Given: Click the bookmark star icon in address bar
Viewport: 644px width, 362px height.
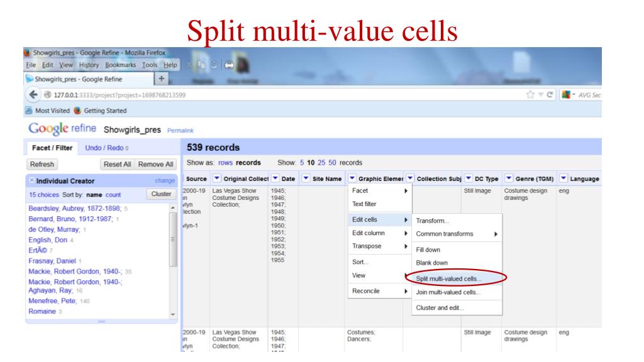Looking at the screenshot, I should [x=530, y=95].
